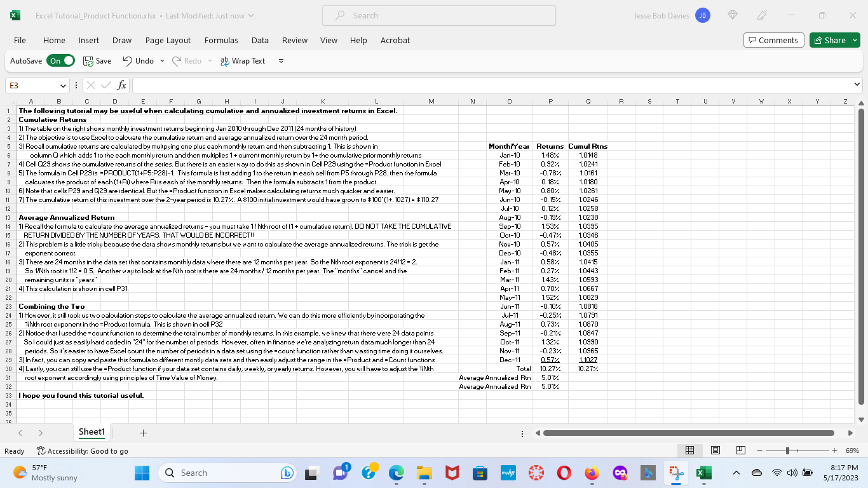868x488 pixels.
Task: Toggle AutoSave off
Action: [61, 60]
